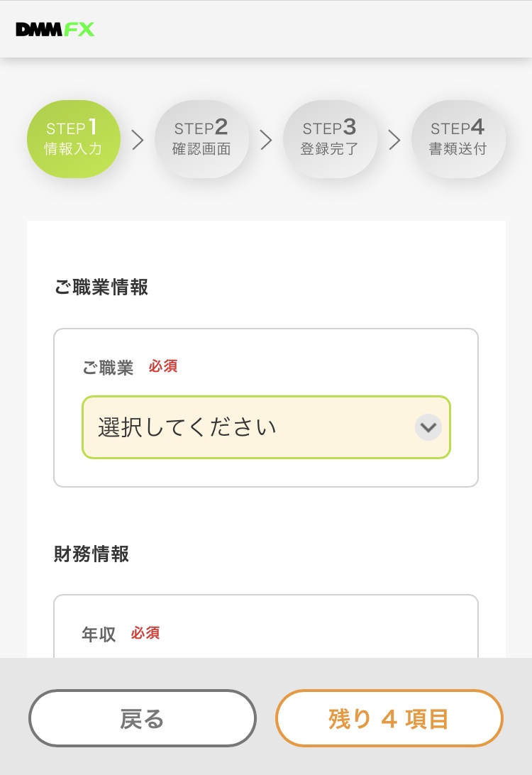The height and width of the screenshot is (775, 532).
Task: Click the arrow between STEP3 and STEP4
Action: pyautogui.click(x=394, y=141)
